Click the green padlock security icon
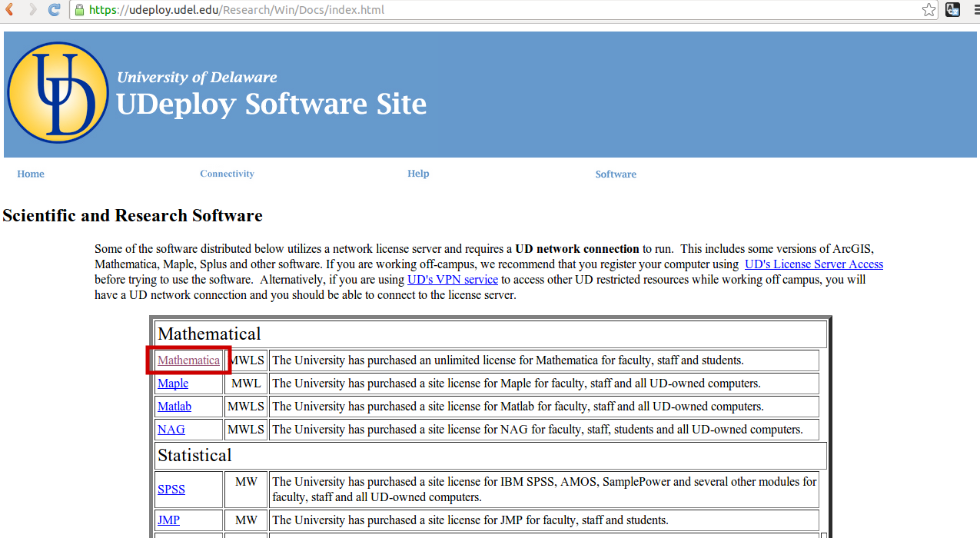 coord(78,10)
